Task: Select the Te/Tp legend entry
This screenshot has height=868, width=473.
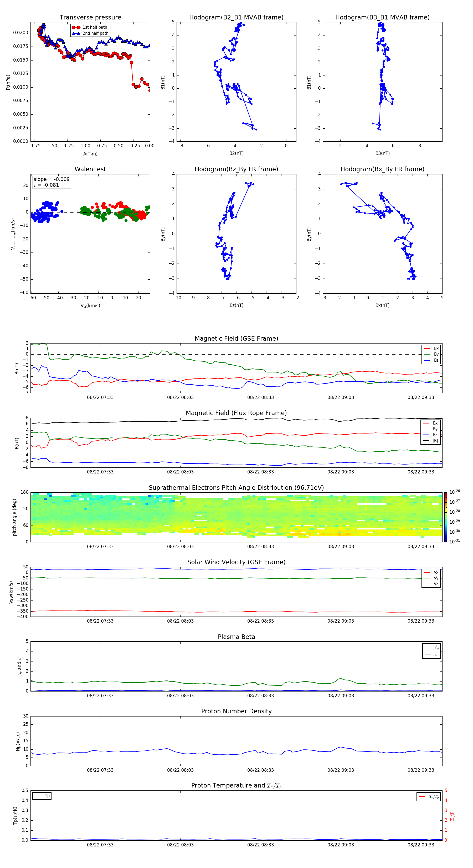Action: [x=429, y=796]
